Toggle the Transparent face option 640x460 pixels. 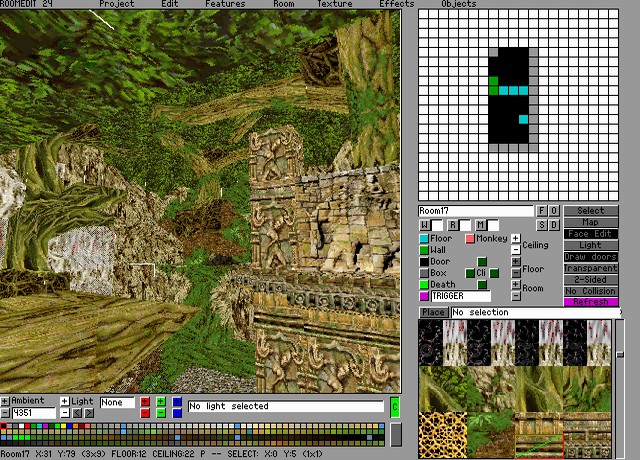click(591, 268)
